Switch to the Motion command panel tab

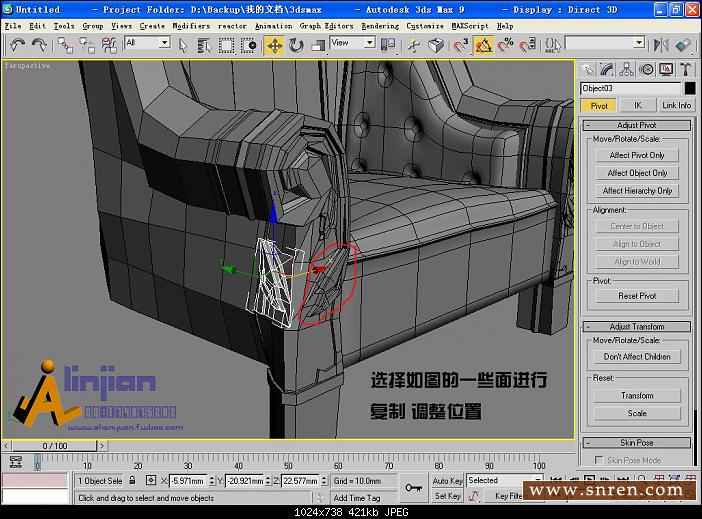[x=646, y=69]
